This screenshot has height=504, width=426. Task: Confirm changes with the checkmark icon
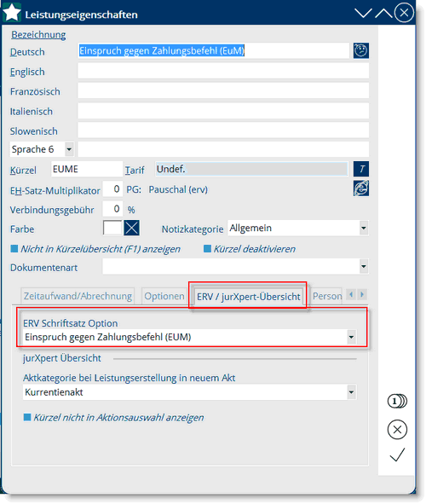coord(397,455)
